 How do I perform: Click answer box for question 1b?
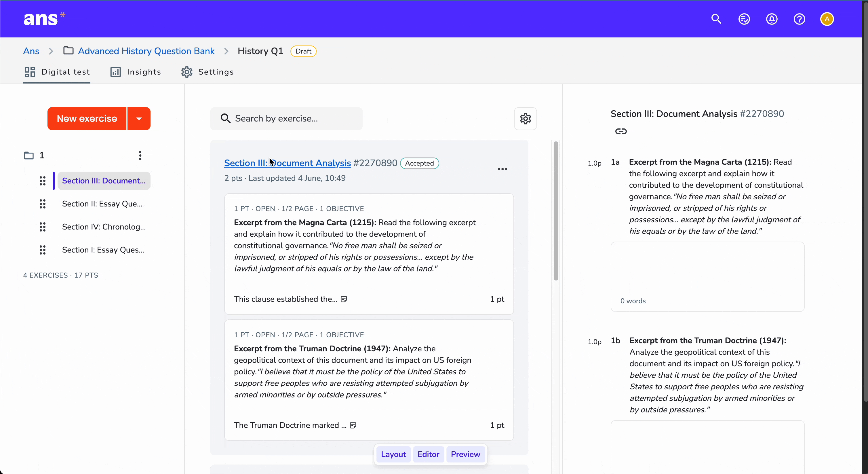coord(707,447)
